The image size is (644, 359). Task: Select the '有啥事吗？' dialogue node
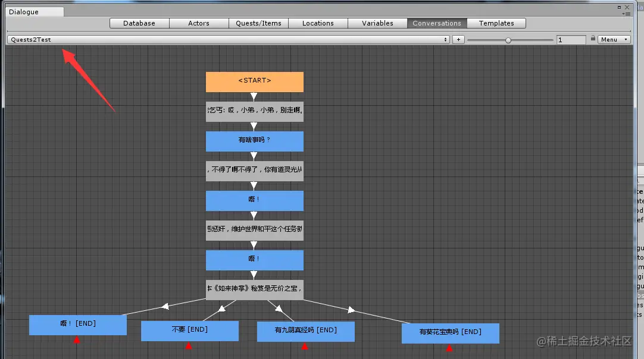(x=255, y=141)
